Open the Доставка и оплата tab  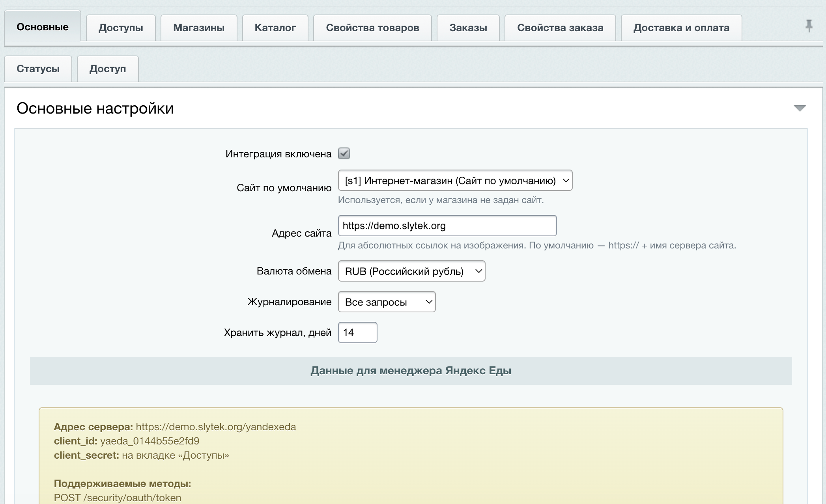(x=681, y=28)
